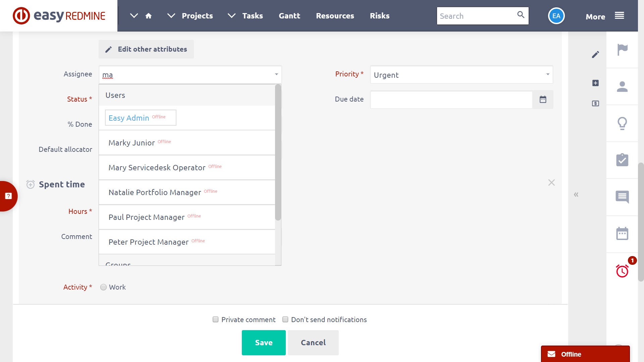Click the due date calendar picker icon
The image size is (644, 362).
543,99
